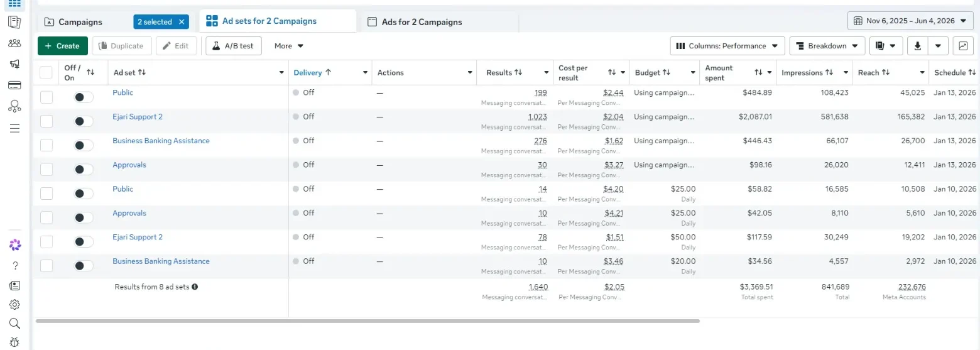Viewport: 980px width, 350px height.
Task: Click the report a problem bug icon
Action: 14,342
